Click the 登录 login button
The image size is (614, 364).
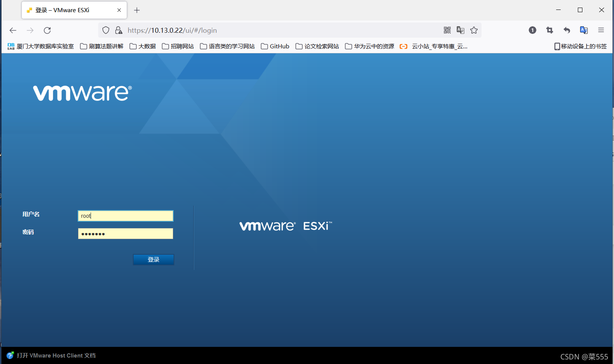pos(153,260)
